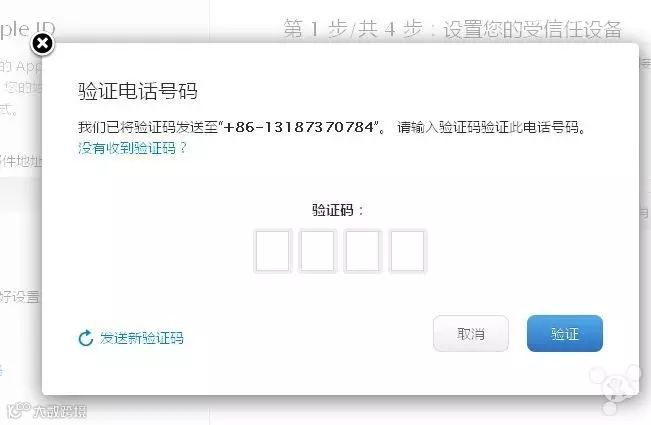Click the dimmed 好设置 text behind dialog
This screenshot has width=651, height=425.
pos(20,297)
